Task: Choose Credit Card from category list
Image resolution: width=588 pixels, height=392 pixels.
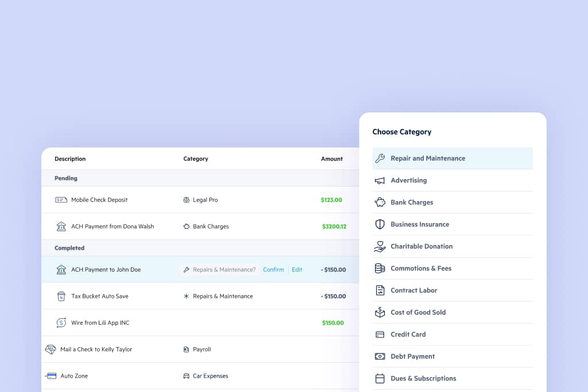Action: click(408, 335)
